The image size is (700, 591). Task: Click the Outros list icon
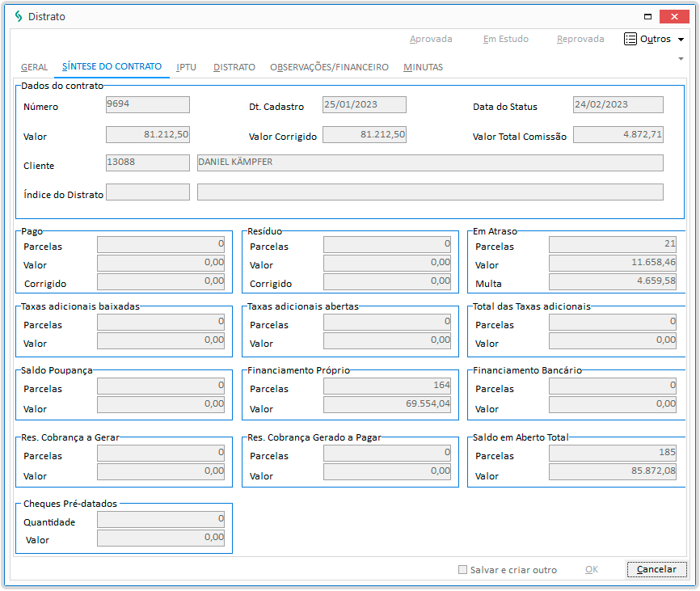click(x=630, y=39)
